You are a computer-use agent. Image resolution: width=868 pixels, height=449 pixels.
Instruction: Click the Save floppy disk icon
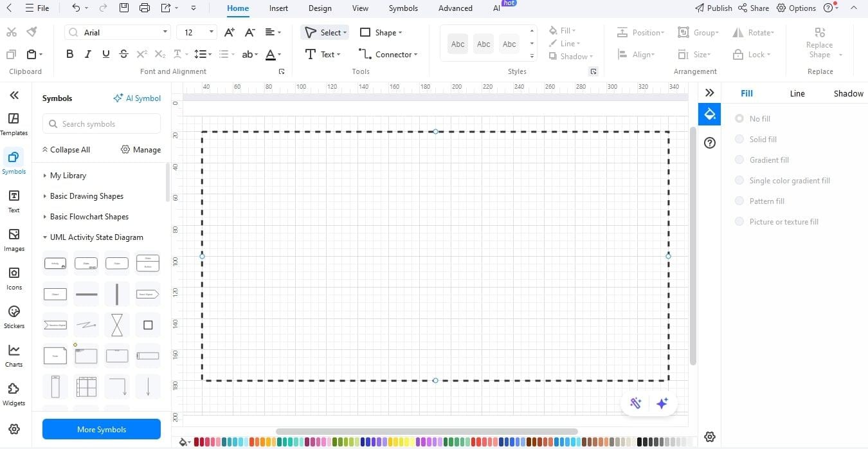tap(124, 8)
